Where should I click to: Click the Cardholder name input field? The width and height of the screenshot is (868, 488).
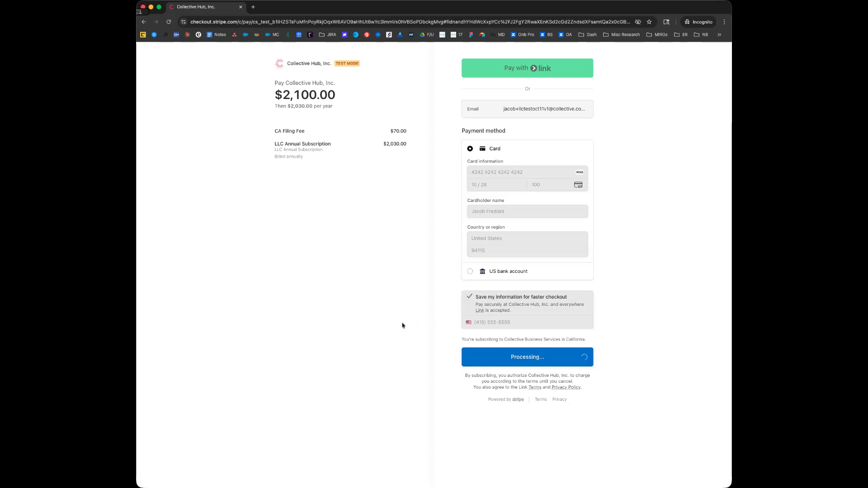(527, 211)
